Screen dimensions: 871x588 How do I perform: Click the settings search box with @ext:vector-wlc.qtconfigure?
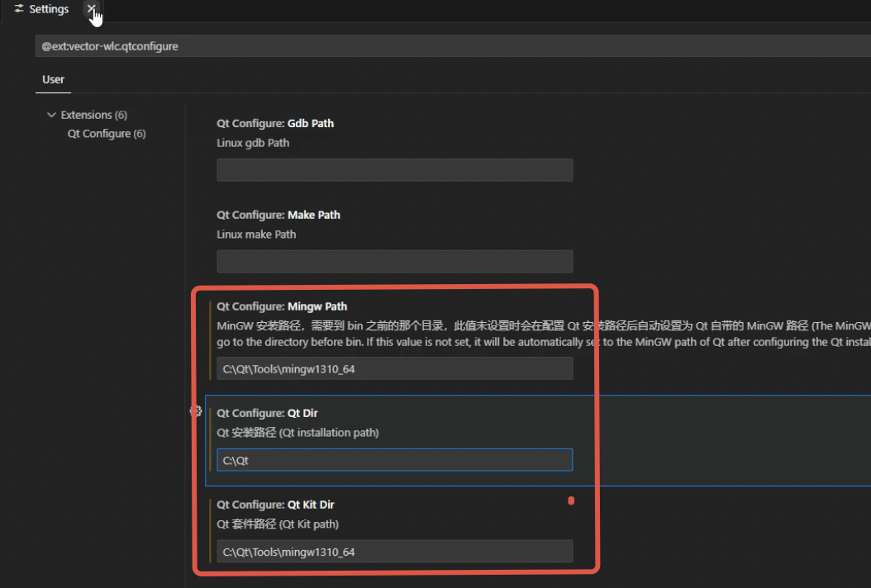(453, 46)
